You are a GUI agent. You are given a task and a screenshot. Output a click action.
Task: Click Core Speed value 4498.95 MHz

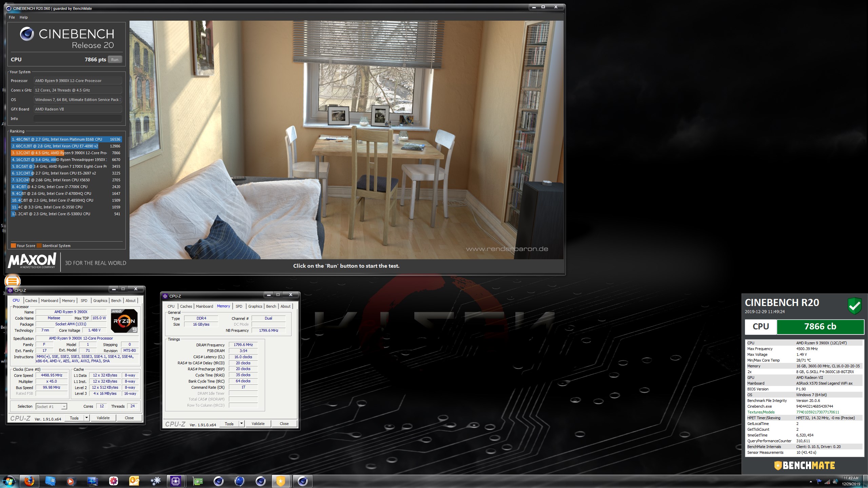coord(52,375)
